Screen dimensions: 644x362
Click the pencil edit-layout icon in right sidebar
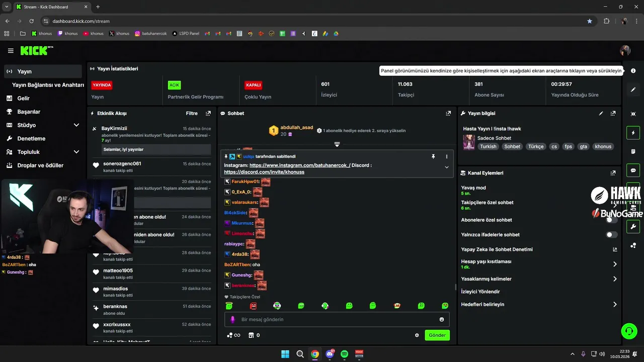[633, 89]
